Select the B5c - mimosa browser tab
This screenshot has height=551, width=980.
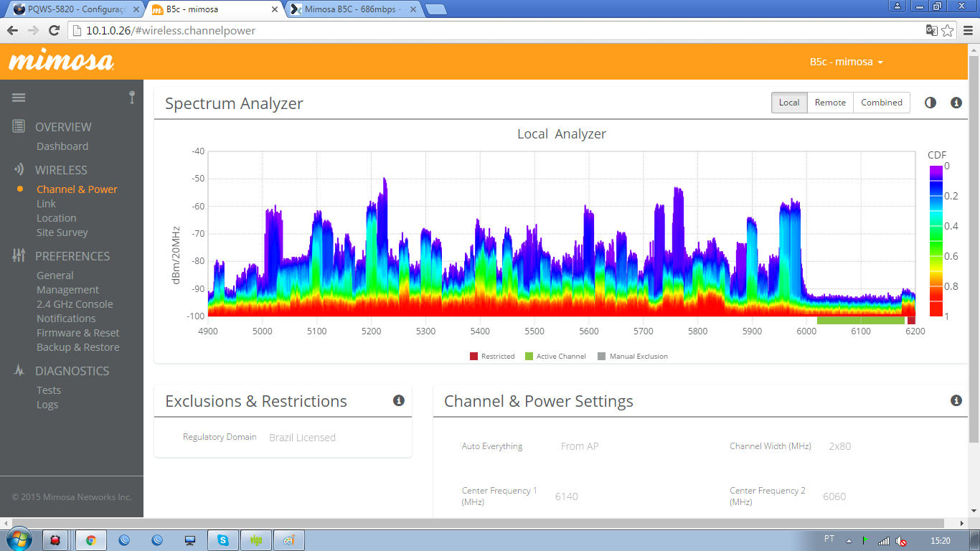(x=214, y=9)
